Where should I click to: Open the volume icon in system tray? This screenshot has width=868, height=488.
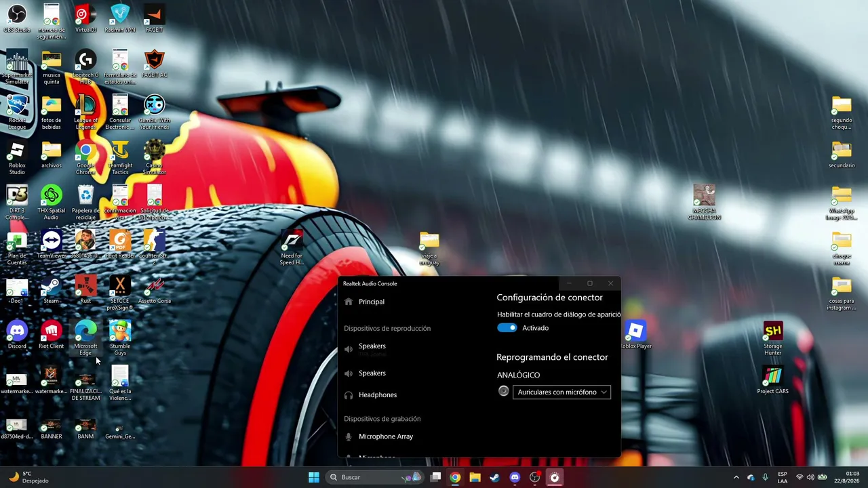(x=810, y=477)
